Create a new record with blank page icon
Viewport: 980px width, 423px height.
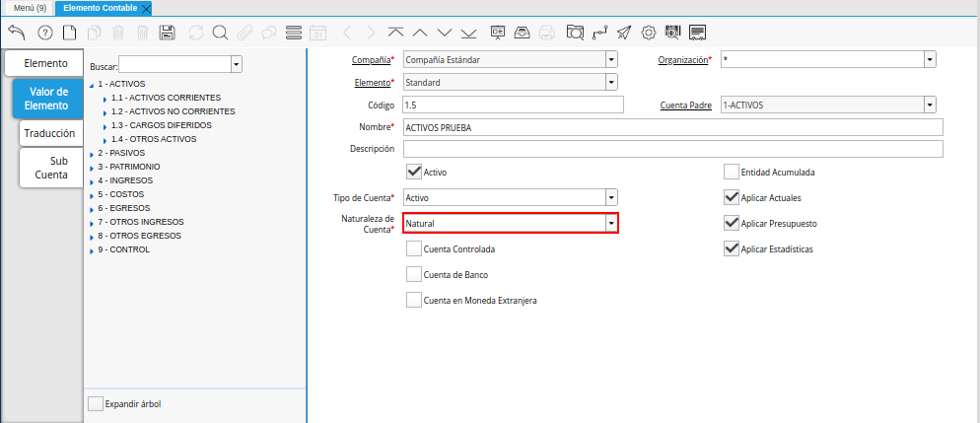coord(70,33)
